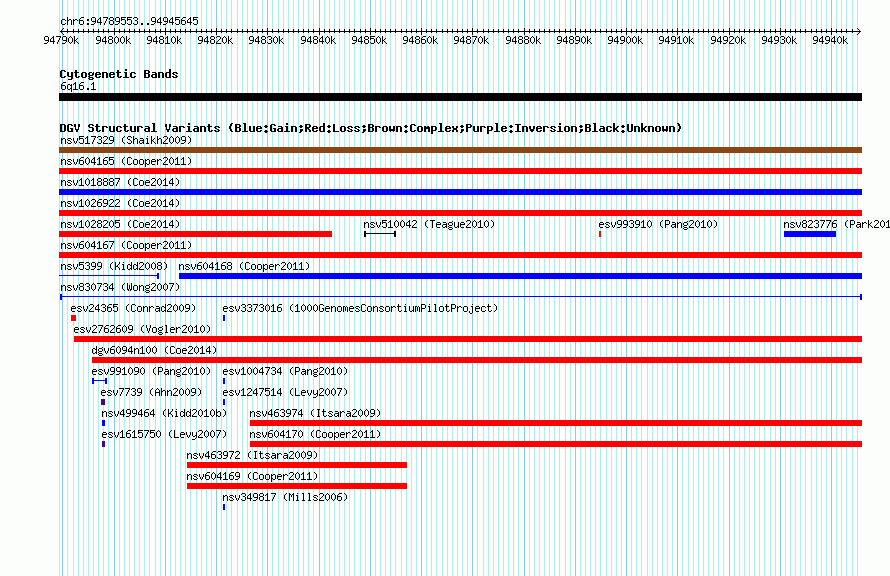Open dgv6094n100 (Coe2014) label
Viewport: 890px width, 576px height.
154,350
